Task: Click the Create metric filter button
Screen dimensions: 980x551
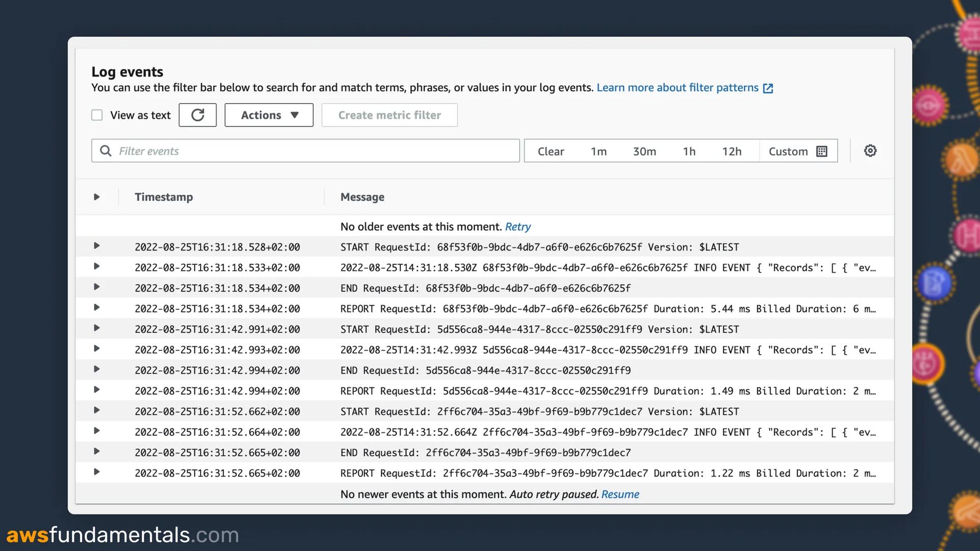Action: pos(389,115)
